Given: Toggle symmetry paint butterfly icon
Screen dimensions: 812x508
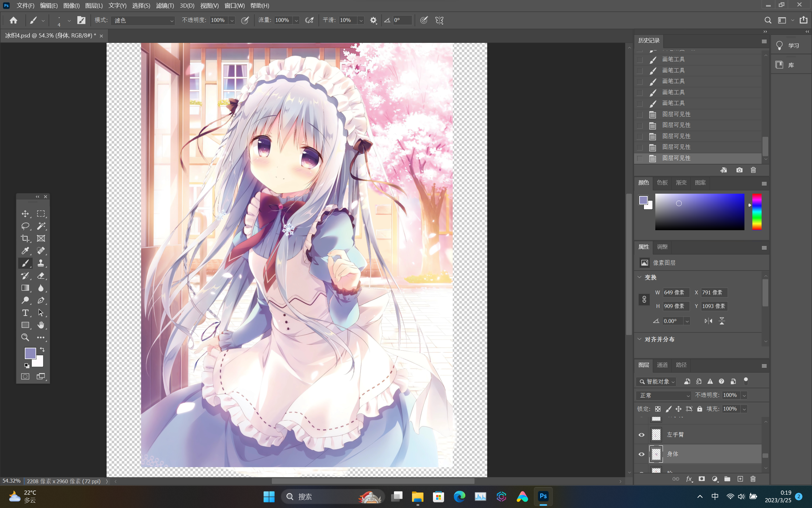Looking at the screenshot, I should coord(440,21).
